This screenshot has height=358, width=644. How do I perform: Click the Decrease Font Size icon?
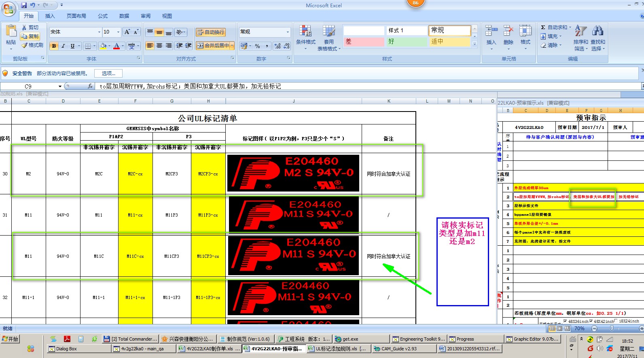coord(136,32)
